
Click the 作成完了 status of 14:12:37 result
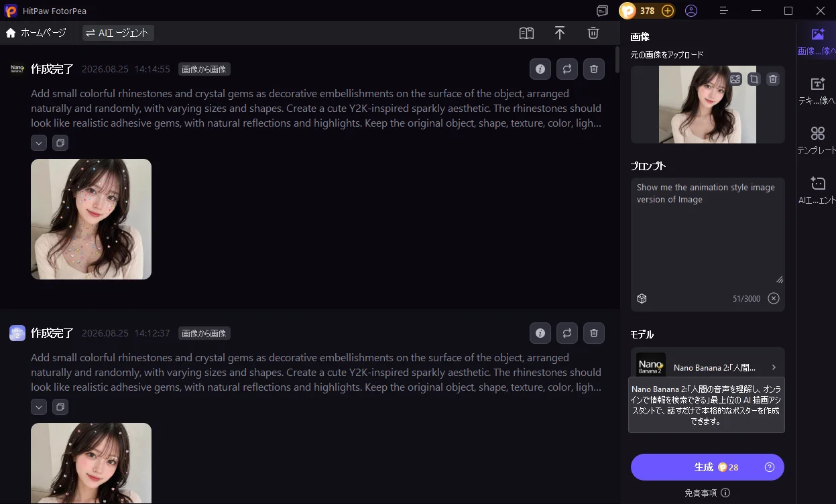52,333
